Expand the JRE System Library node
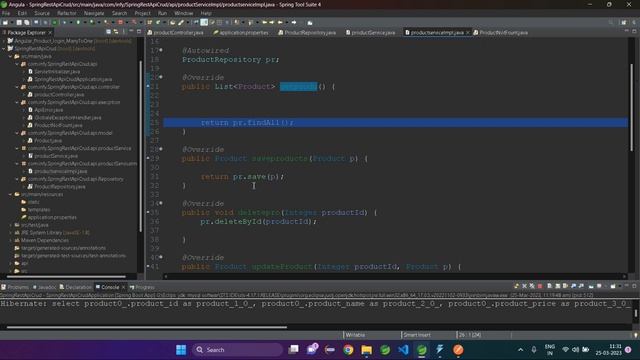This screenshot has width=640, height=360. (x=11, y=233)
